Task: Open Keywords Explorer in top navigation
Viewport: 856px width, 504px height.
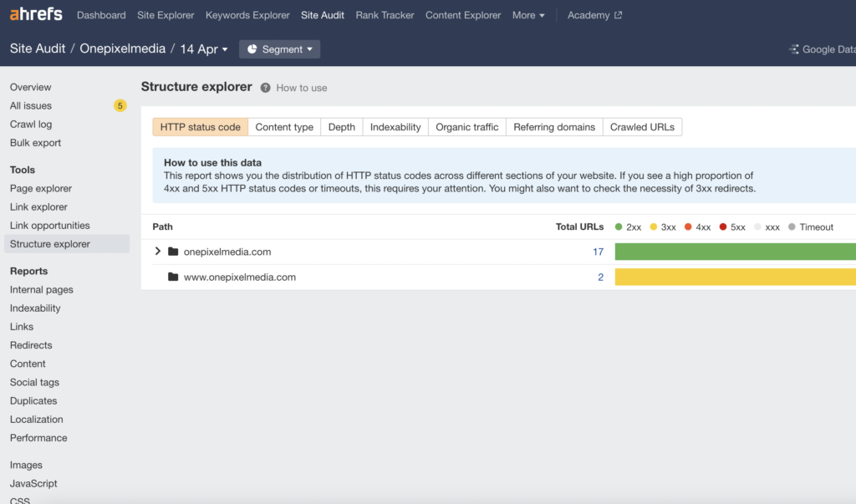Action: click(247, 15)
